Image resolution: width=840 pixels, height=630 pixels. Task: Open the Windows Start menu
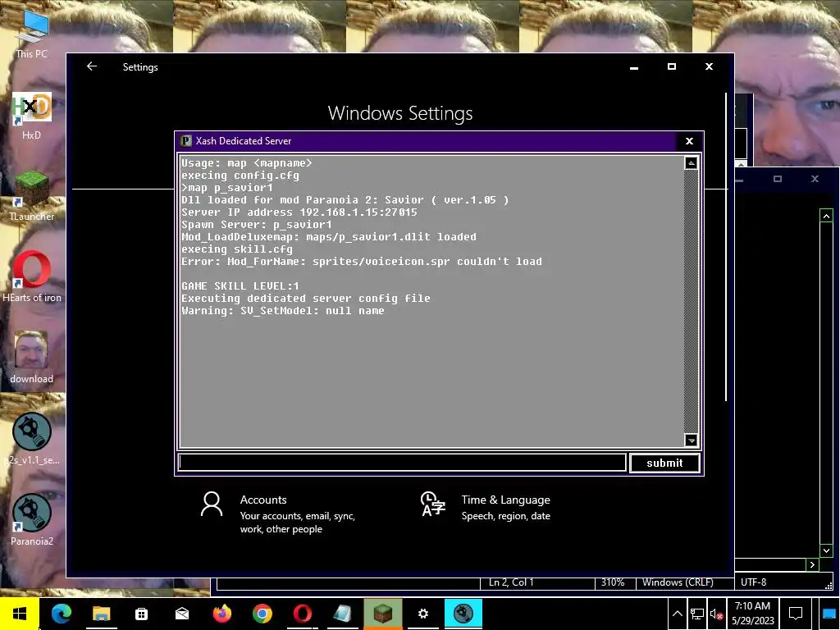20,614
